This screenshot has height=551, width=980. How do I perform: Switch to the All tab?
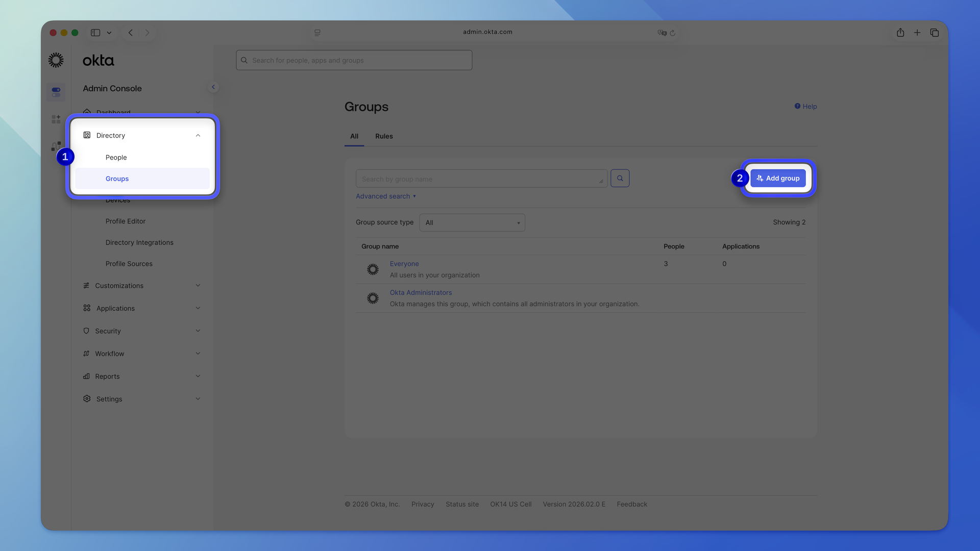354,136
